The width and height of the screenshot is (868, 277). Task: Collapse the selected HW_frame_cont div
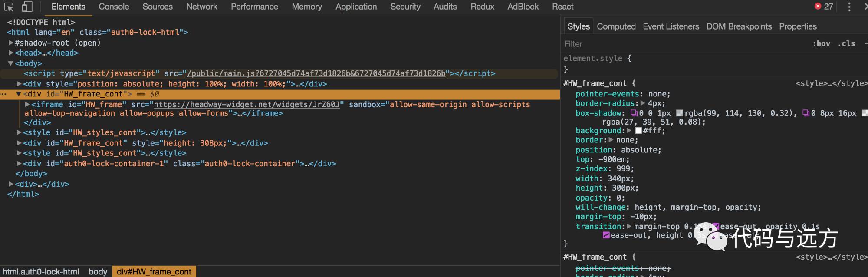(19, 94)
